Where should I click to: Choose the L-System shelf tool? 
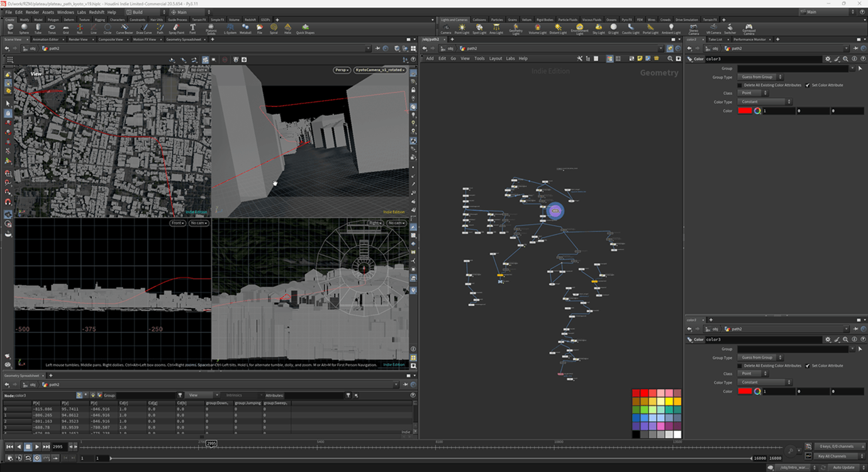(230, 28)
